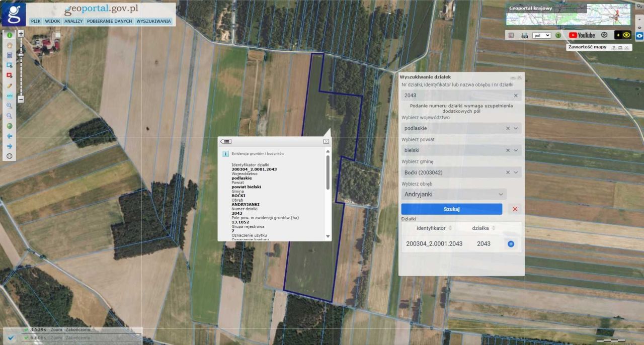The image size is (644, 345).
Task: Clear the parcel number search field
Action: pos(516,96)
